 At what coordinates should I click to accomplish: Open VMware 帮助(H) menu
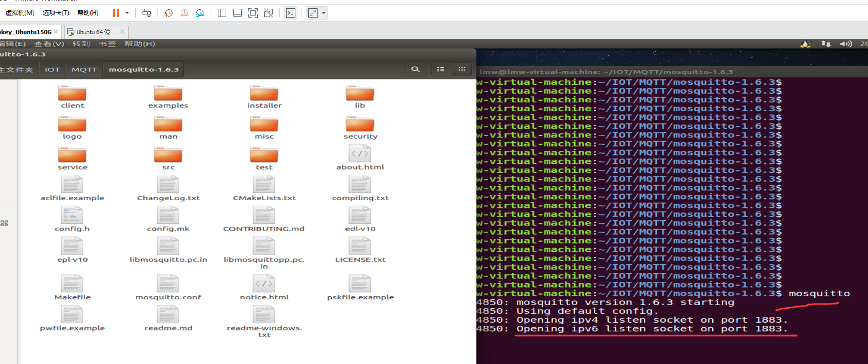(88, 13)
